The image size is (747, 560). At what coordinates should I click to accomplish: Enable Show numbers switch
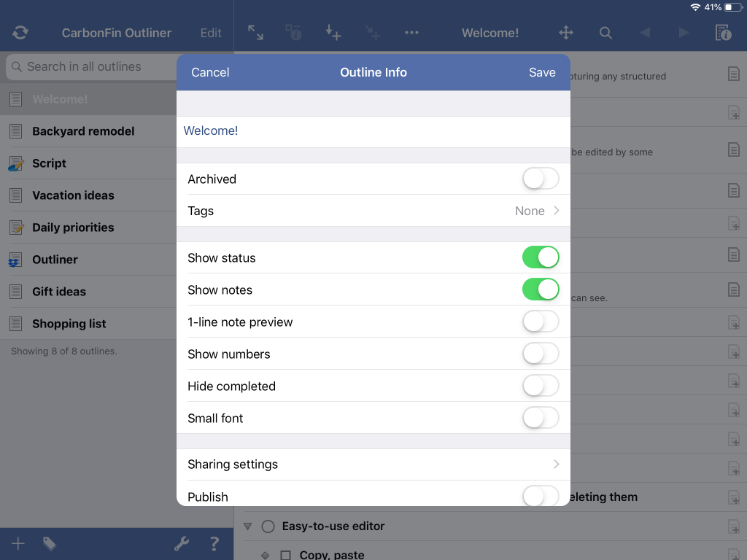[541, 354]
